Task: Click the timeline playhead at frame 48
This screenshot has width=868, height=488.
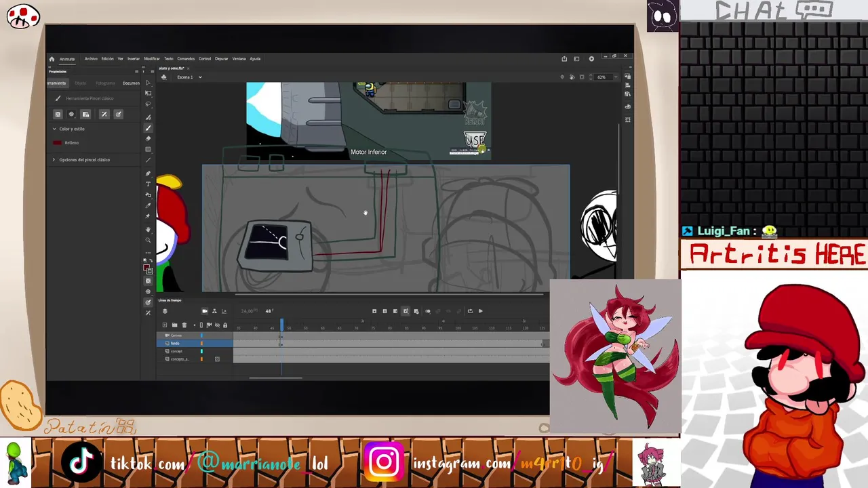Action: coord(282,325)
